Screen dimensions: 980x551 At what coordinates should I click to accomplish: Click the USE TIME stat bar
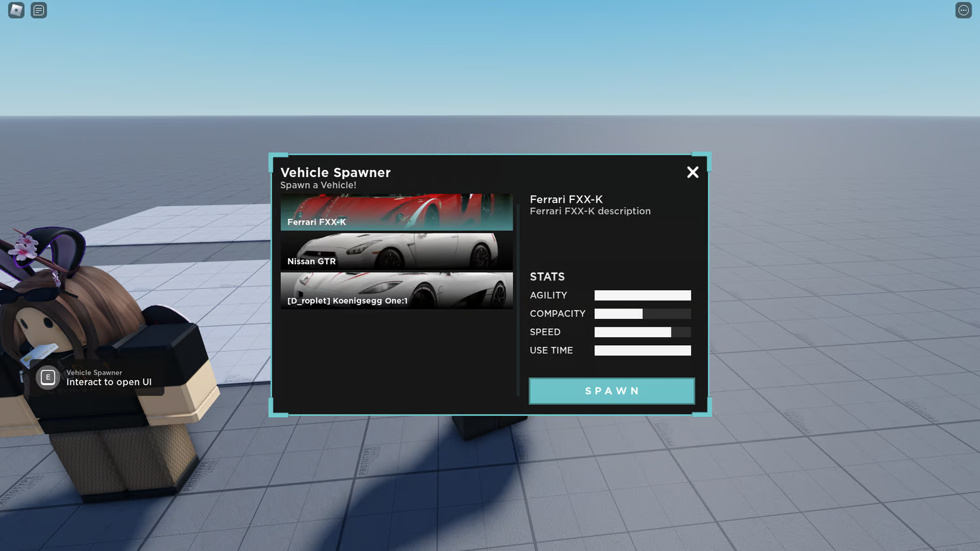(642, 350)
